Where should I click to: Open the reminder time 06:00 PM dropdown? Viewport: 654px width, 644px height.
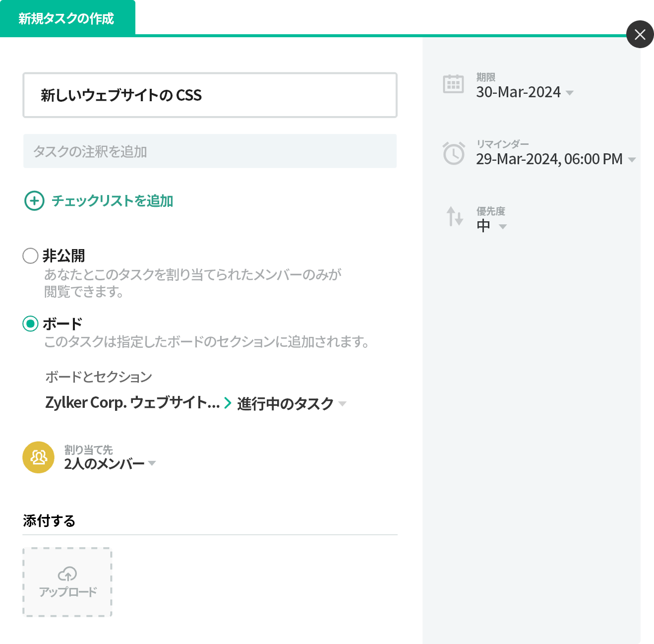tap(633, 160)
